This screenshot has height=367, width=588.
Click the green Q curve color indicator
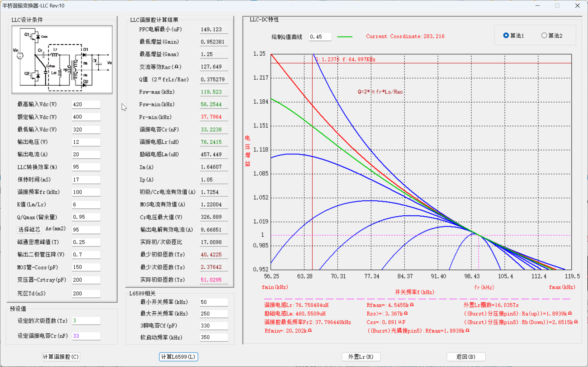point(345,37)
